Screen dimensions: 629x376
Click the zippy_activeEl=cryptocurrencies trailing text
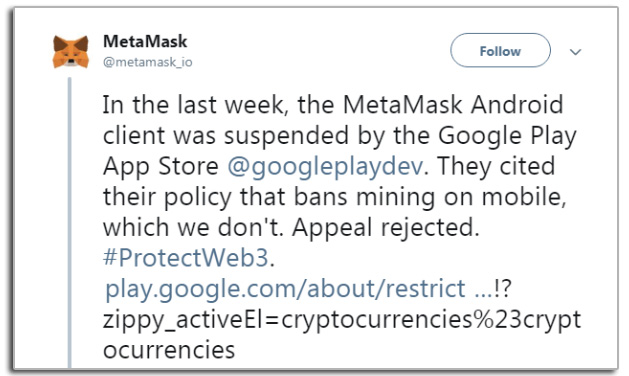[x=342, y=320]
